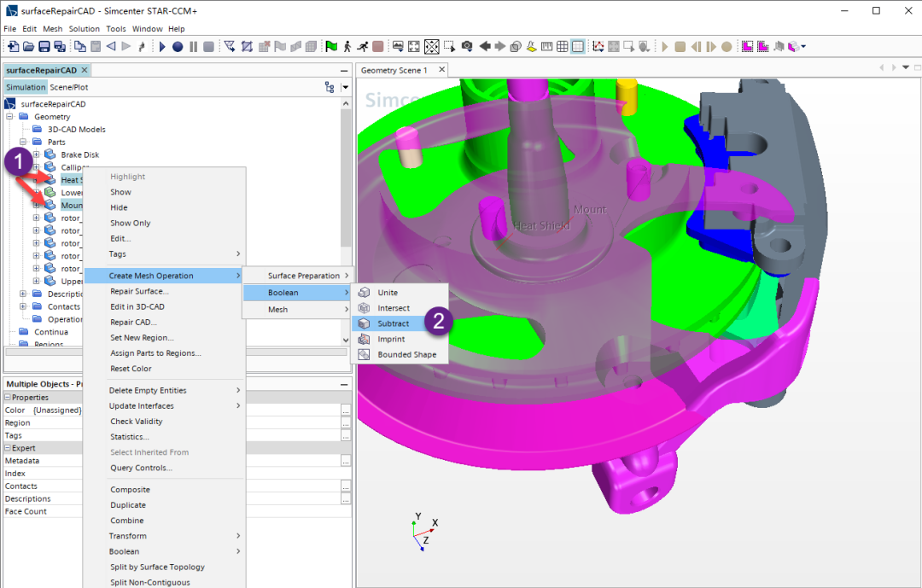Open the File menu
Image resolution: width=922 pixels, height=588 pixels.
(10, 29)
